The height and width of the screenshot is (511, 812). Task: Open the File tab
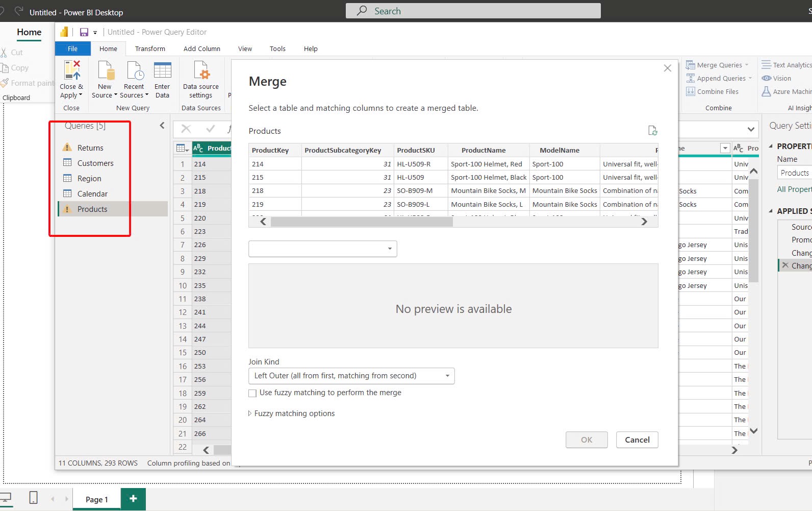pyautogui.click(x=72, y=48)
